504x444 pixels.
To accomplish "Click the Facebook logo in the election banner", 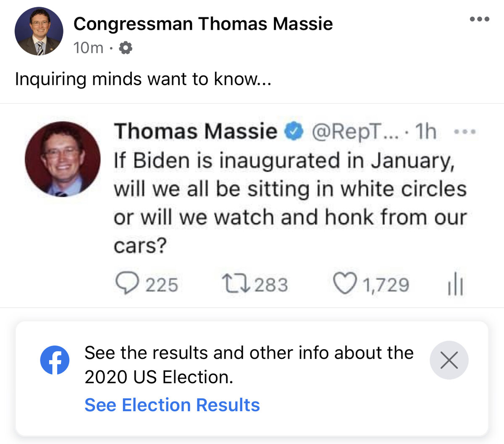I will coord(55,360).
